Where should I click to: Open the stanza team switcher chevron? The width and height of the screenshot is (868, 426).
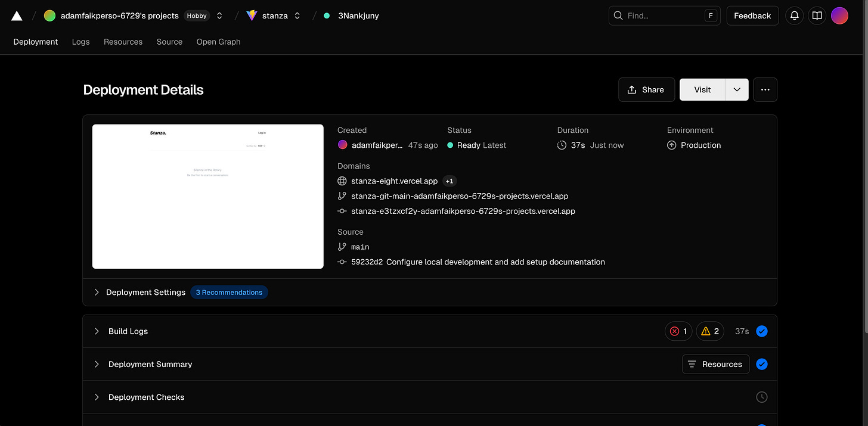point(296,15)
